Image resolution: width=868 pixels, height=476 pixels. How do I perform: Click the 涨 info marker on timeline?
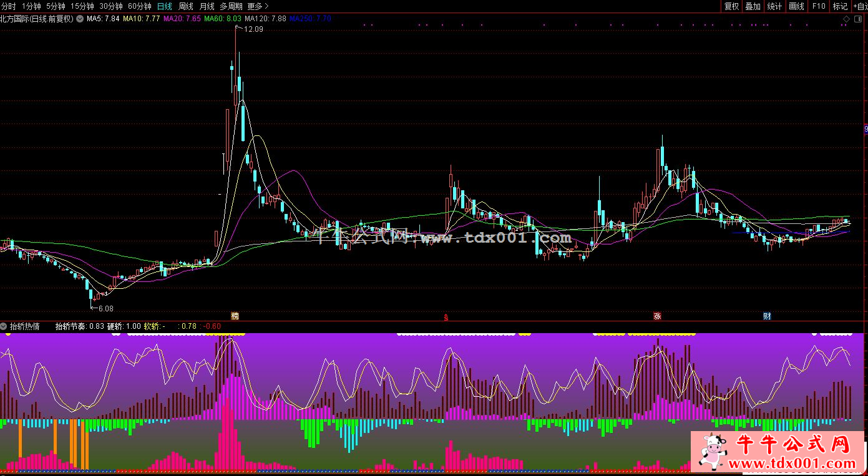point(657,316)
